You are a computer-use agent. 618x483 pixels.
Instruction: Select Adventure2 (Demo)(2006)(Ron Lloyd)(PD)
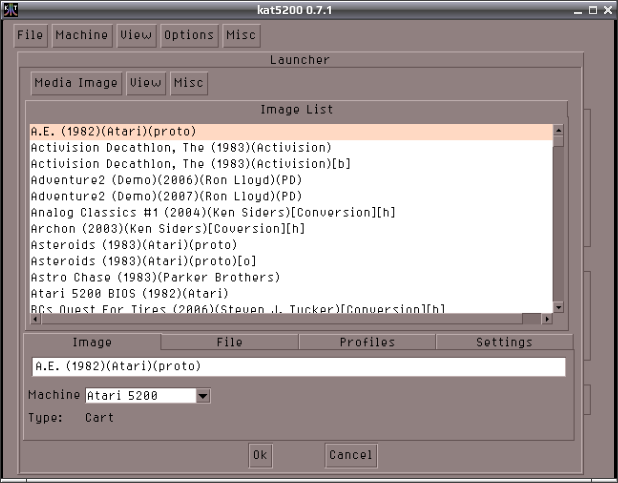click(291, 180)
